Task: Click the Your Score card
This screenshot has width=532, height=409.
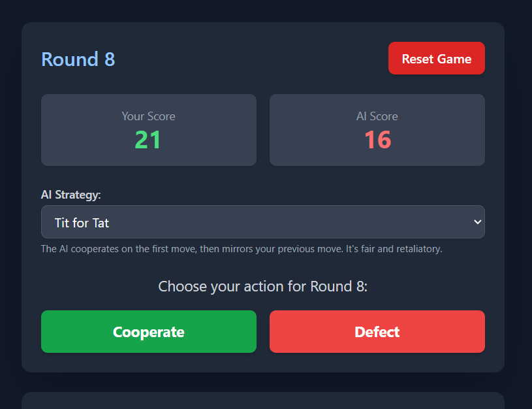Action: point(148,129)
